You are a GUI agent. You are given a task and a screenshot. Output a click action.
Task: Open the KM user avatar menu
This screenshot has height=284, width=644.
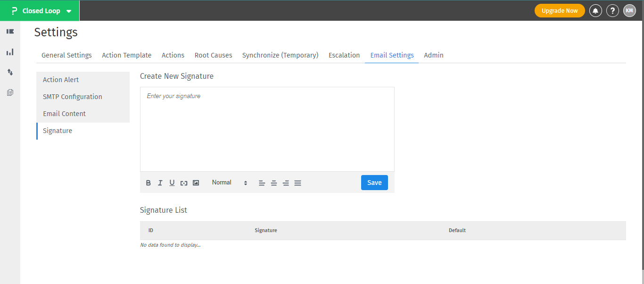click(x=629, y=10)
